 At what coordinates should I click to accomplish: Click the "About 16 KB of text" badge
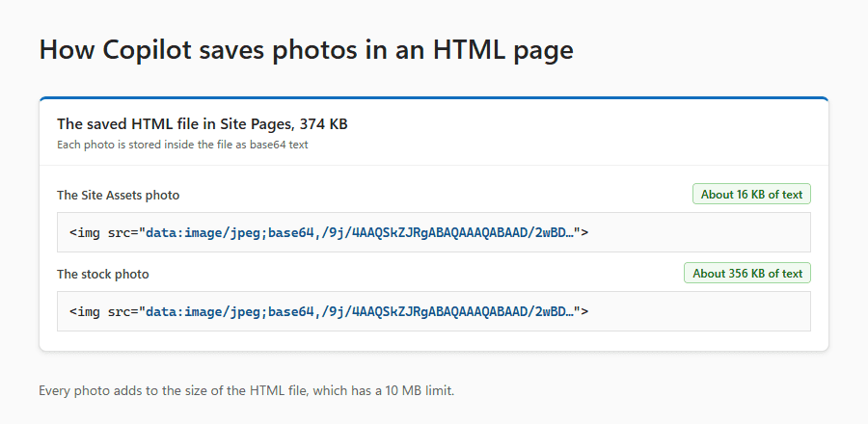click(751, 194)
